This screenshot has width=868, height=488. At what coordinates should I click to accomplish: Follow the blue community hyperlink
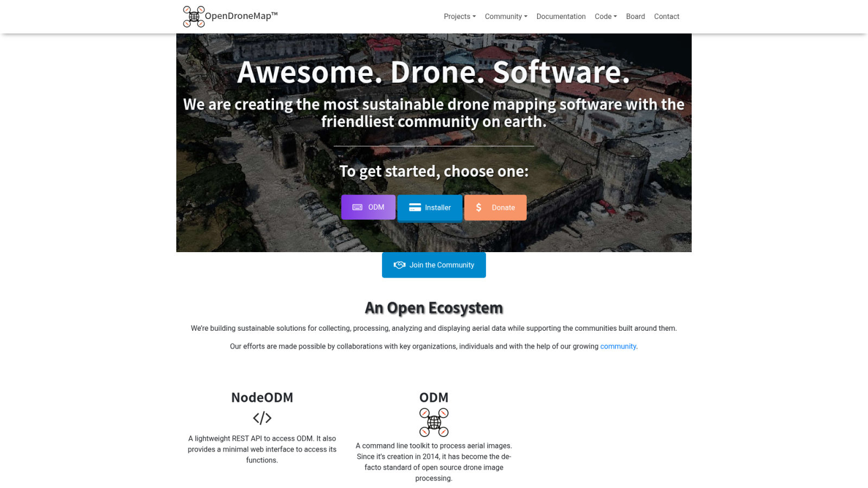(618, 346)
